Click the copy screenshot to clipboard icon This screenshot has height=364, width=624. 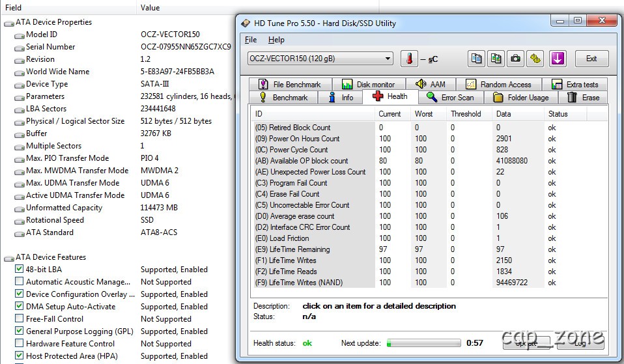(496, 59)
